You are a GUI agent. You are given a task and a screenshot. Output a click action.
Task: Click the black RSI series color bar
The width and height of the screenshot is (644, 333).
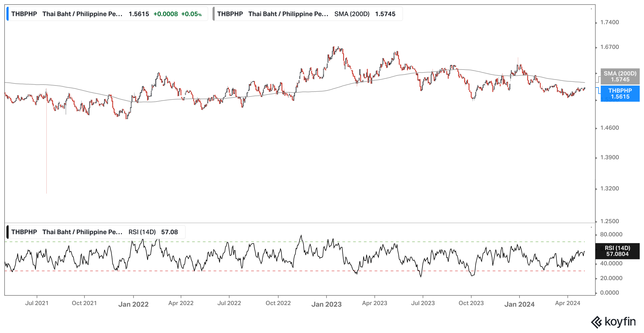click(x=8, y=232)
